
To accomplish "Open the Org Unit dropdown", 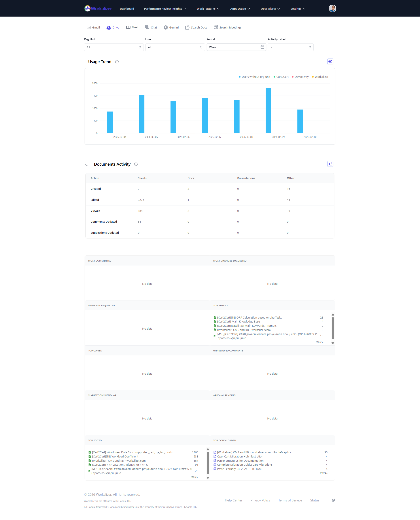I will pos(114,47).
